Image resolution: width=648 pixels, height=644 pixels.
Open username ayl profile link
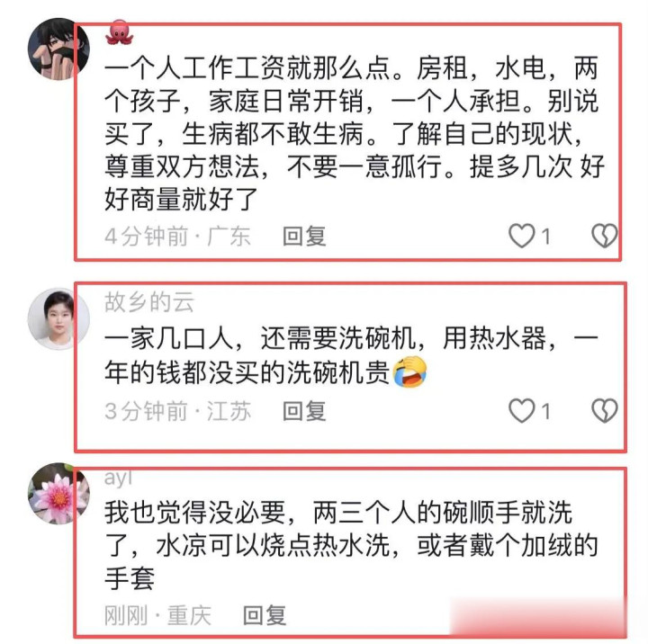(x=118, y=478)
